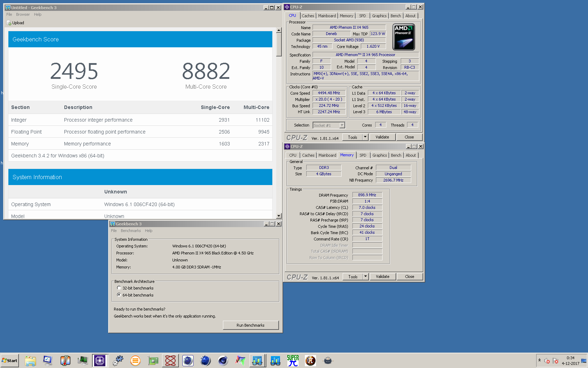588x368 pixels.
Task: Click Validate in CPU-Z memory window
Action: pyautogui.click(x=383, y=277)
